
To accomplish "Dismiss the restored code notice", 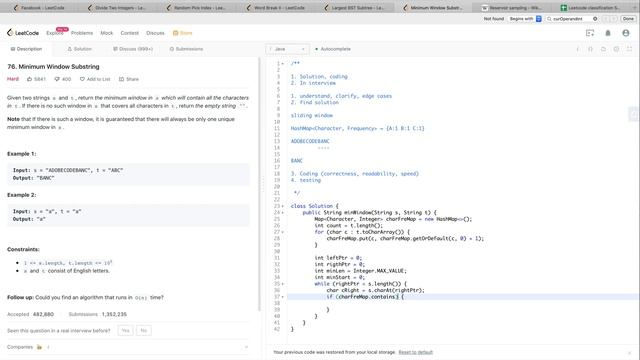I will pyautogui.click(x=630, y=352).
